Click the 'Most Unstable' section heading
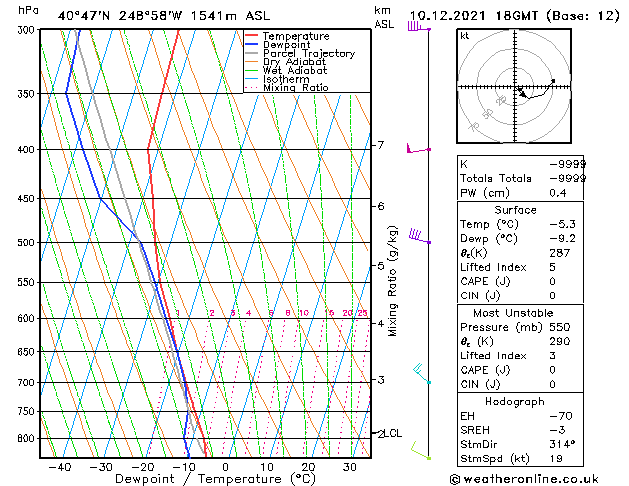629x486 pixels. [x=513, y=313]
